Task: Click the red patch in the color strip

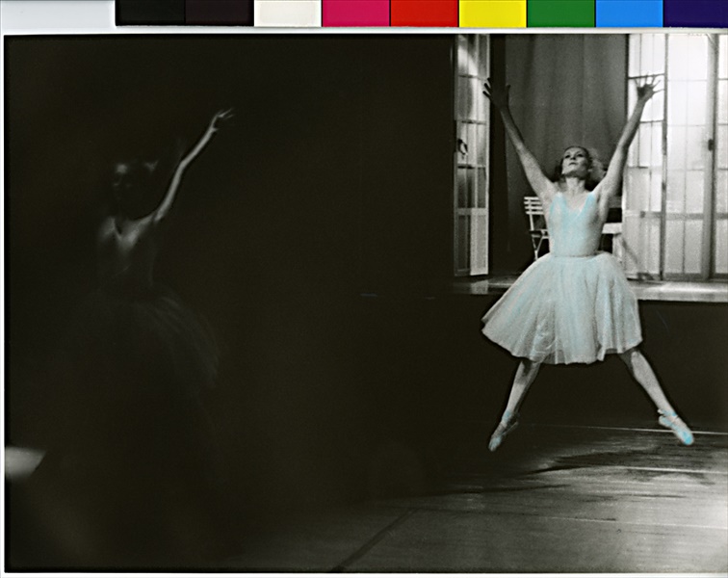Action: pos(425,13)
